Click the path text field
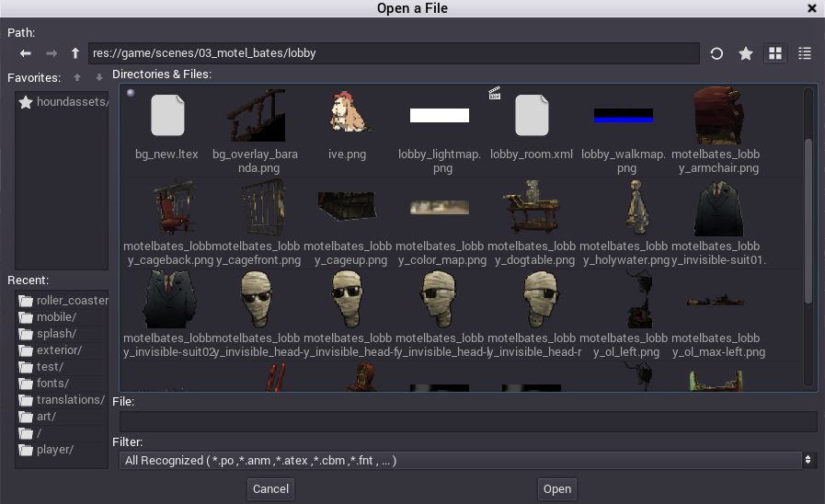This screenshot has width=825, height=504. coord(394,53)
